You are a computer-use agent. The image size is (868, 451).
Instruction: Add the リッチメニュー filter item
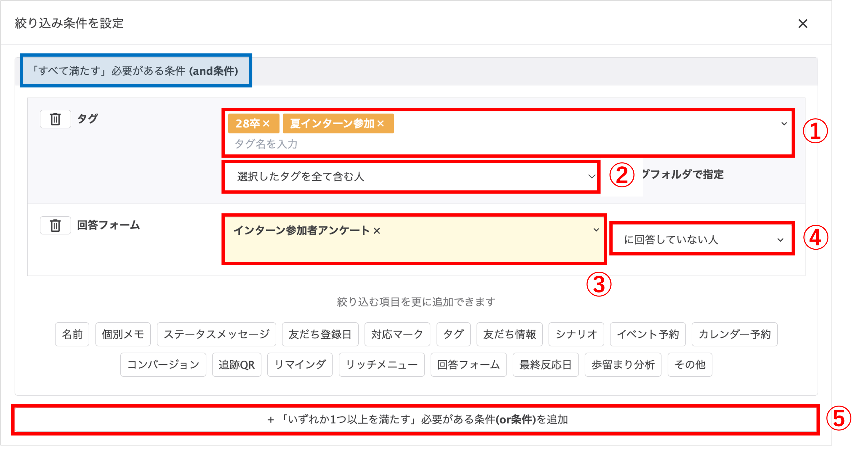click(x=382, y=364)
